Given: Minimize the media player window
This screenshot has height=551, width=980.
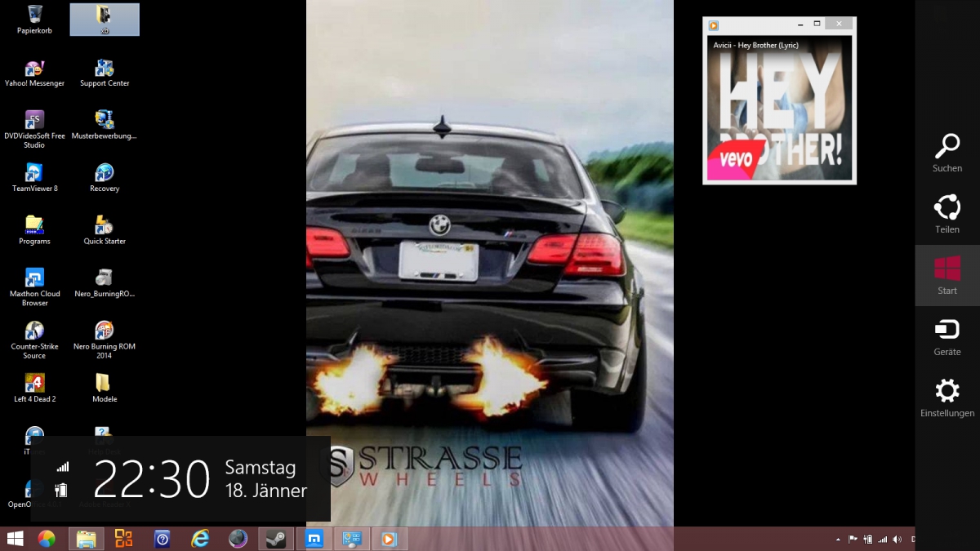Looking at the screenshot, I should pyautogui.click(x=800, y=24).
